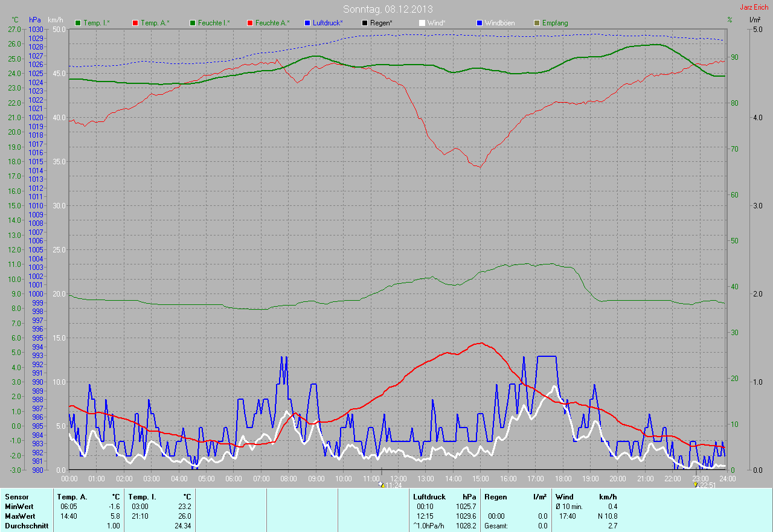
Task: Click the 1030 top value on hPa axis
Action: click(36, 29)
